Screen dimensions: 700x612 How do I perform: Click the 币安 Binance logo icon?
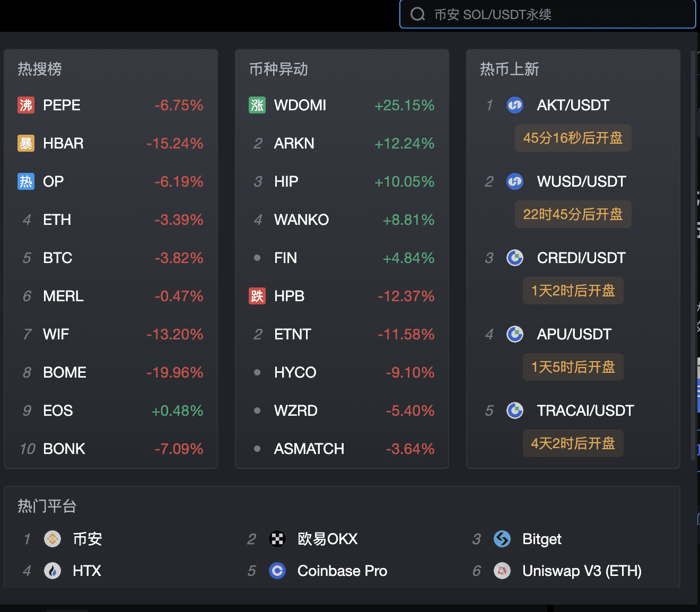pos(52,539)
